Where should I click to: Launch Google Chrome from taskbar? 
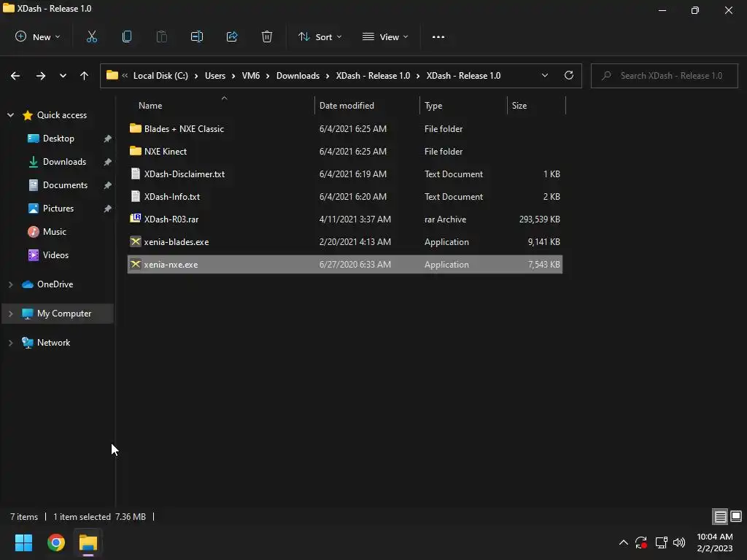(x=55, y=542)
